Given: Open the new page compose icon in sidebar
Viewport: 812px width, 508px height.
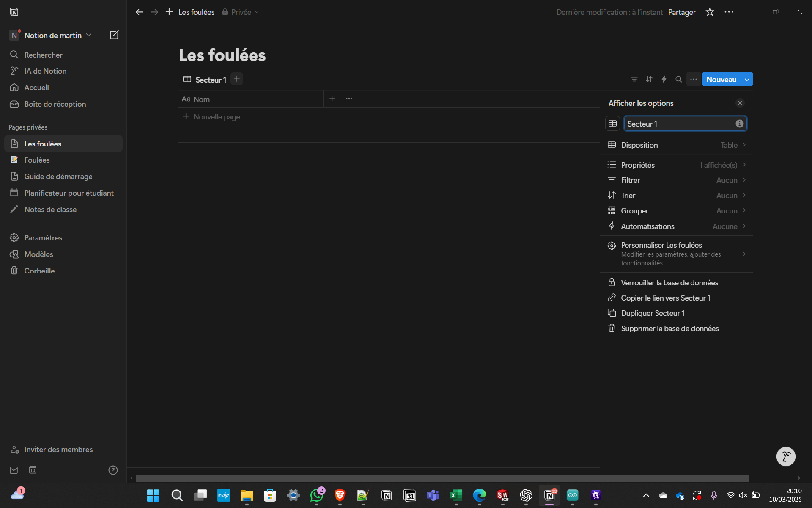Looking at the screenshot, I should 114,35.
